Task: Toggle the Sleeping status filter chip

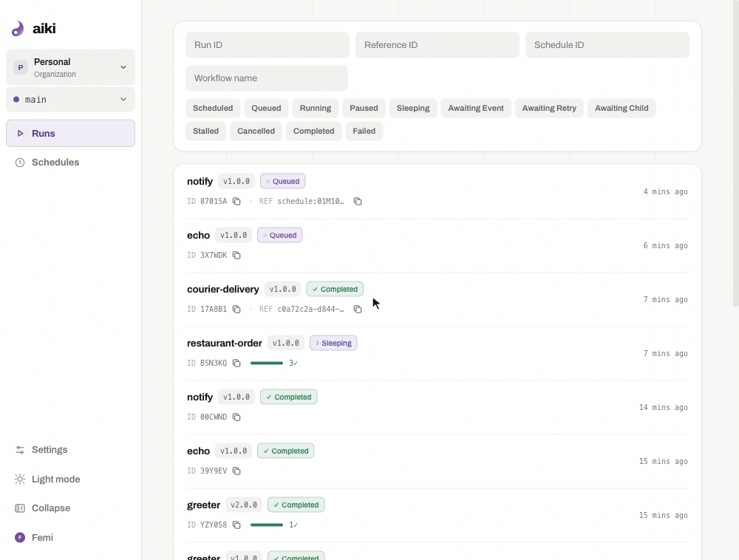Action: coord(413,109)
